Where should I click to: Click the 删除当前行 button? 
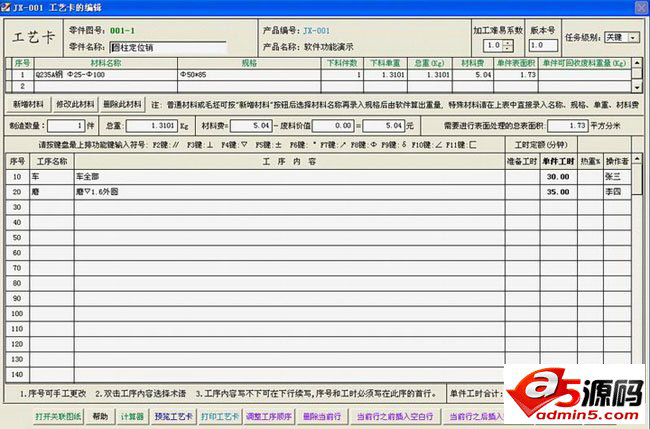click(322, 417)
